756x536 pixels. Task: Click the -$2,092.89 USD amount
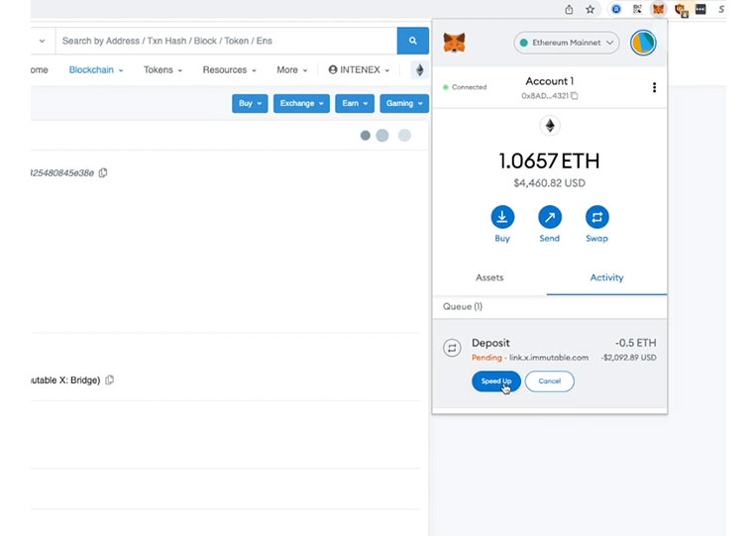click(x=628, y=358)
